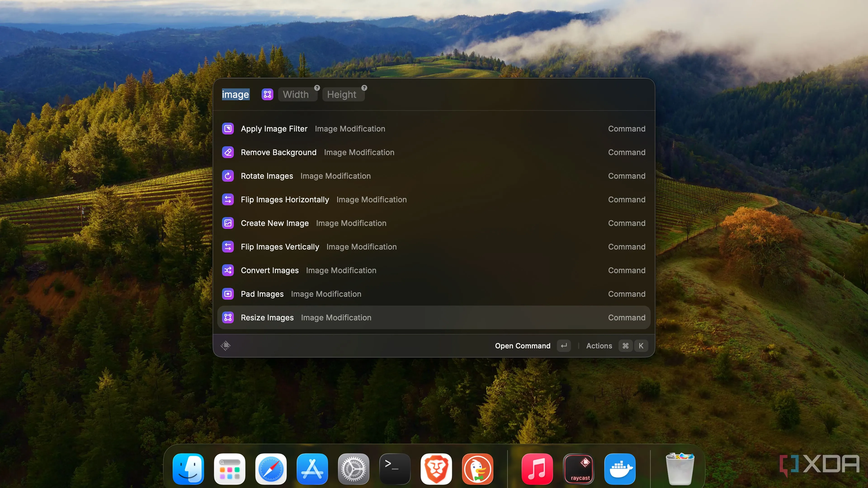The image size is (868, 488).
Task: Click the Pad Images icon
Action: tap(228, 294)
